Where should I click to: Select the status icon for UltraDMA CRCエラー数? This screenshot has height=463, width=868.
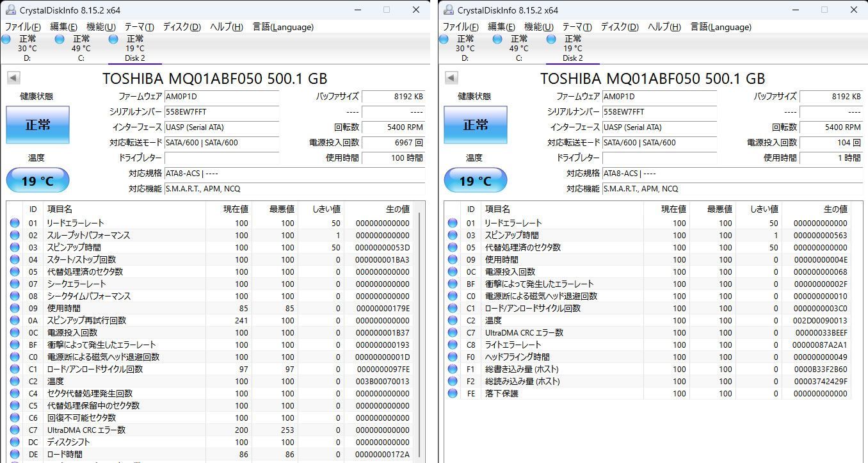15,430
